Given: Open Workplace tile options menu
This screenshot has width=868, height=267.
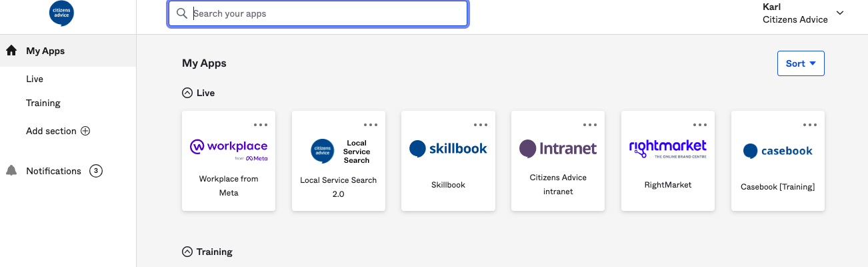Looking at the screenshot, I should [x=261, y=125].
